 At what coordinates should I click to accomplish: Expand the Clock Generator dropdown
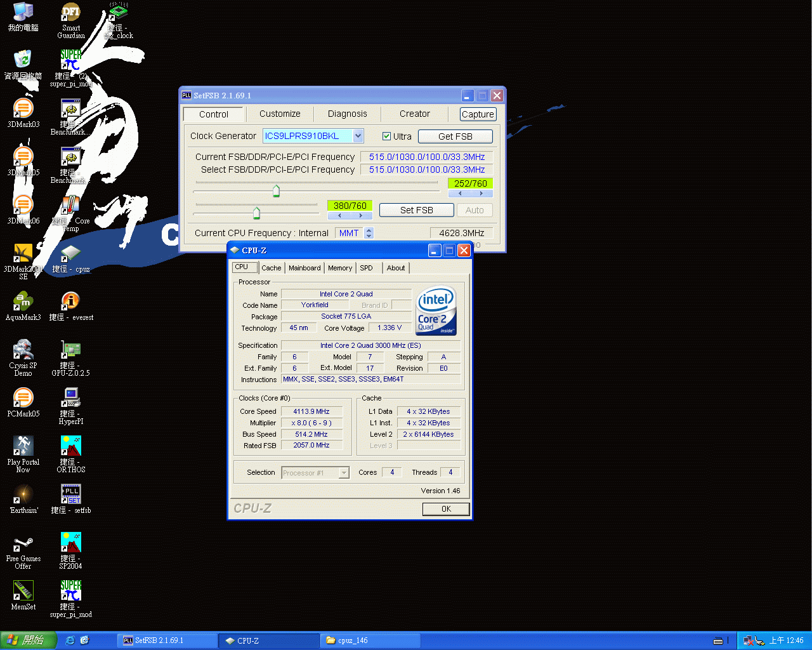[358, 136]
